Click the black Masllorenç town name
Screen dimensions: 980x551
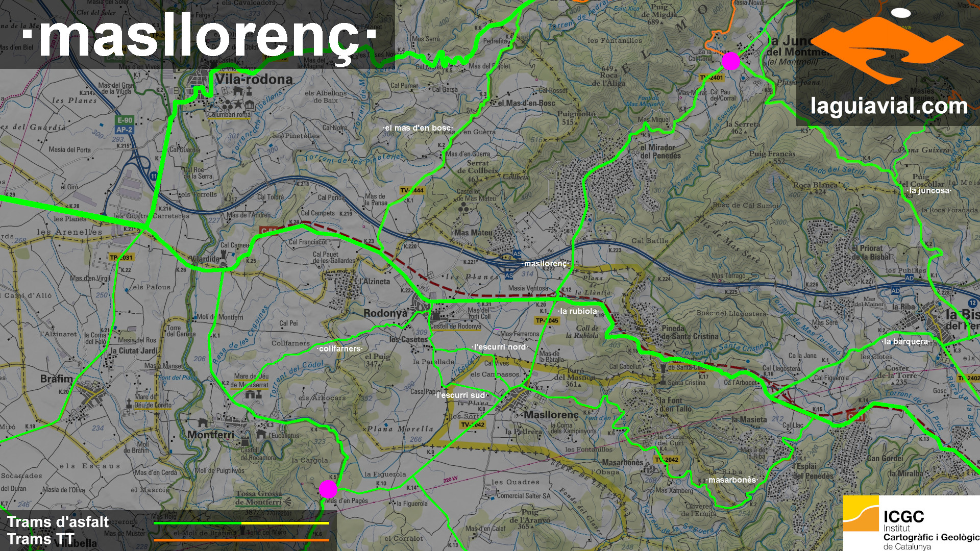point(551,415)
